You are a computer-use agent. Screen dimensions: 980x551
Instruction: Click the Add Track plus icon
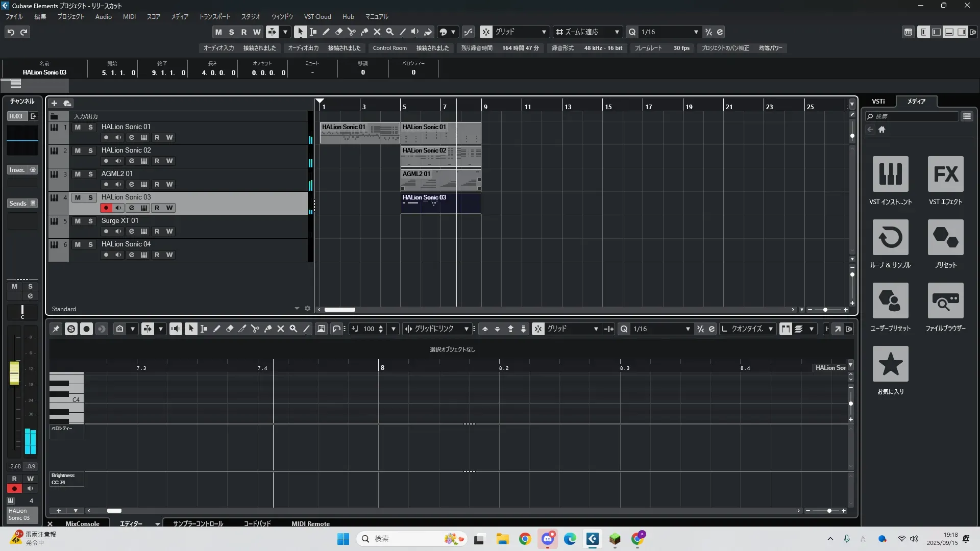[x=54, y=104]
